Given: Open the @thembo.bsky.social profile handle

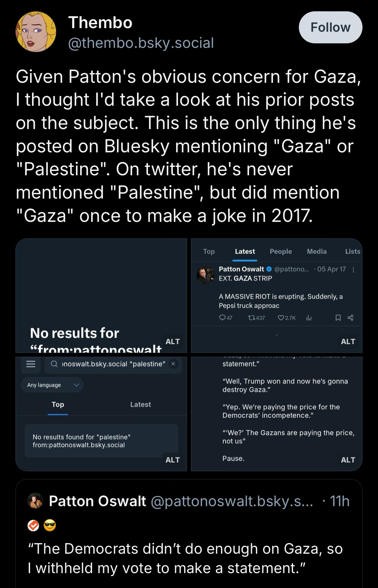Looking at the screenshot, I should pos(141,43).
